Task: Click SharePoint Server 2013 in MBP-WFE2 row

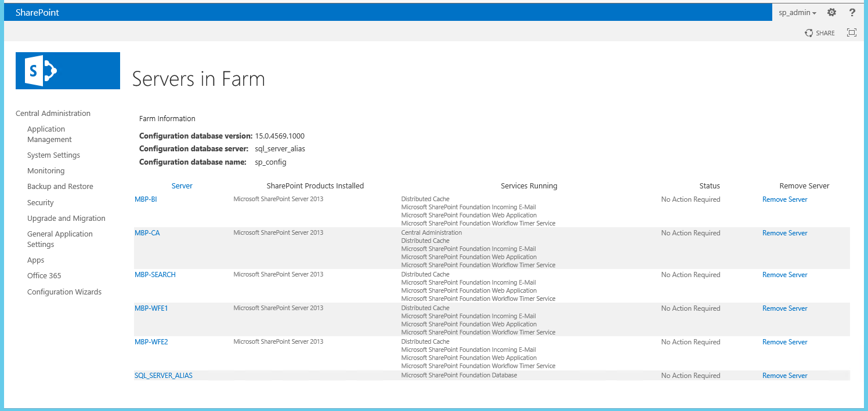Action: pyautogui.click(x=279, y=341)
